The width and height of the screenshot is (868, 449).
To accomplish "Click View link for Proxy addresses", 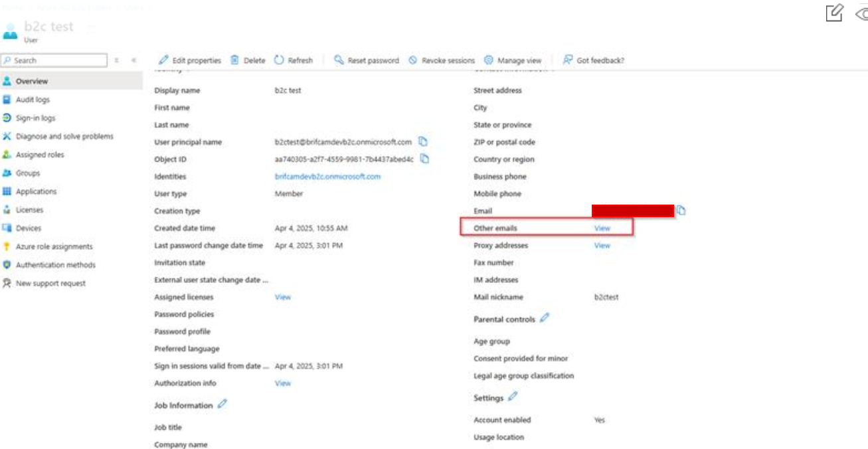I will coord(602,245).
